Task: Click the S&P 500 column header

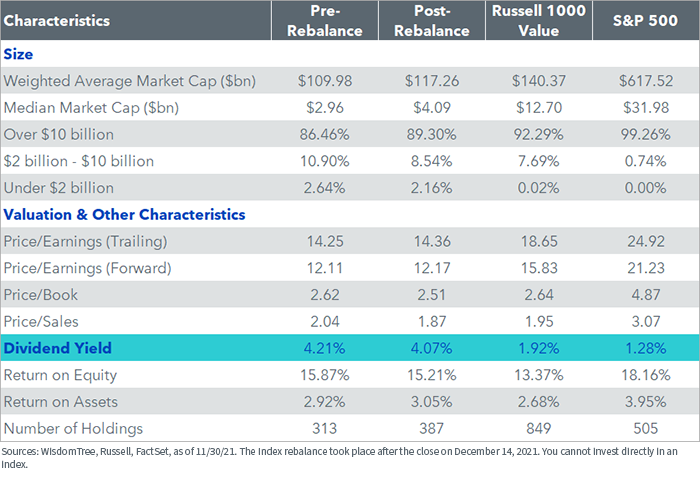Action: click(x=646, y=21)
